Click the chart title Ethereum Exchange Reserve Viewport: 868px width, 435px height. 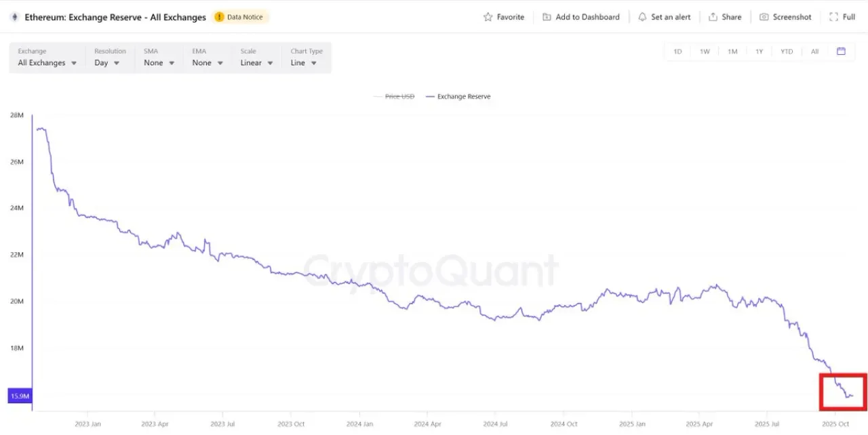[x=115, y=17]
